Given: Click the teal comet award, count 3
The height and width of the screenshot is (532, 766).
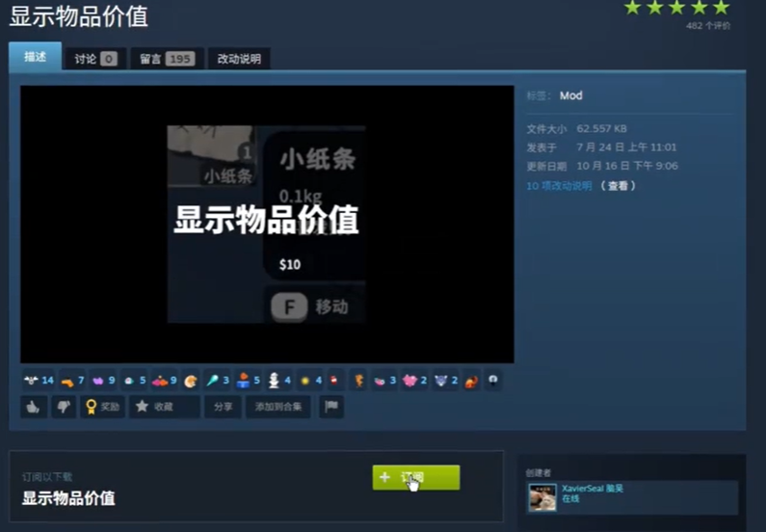Looking at the screenshot, I should (x=218, y=380).
